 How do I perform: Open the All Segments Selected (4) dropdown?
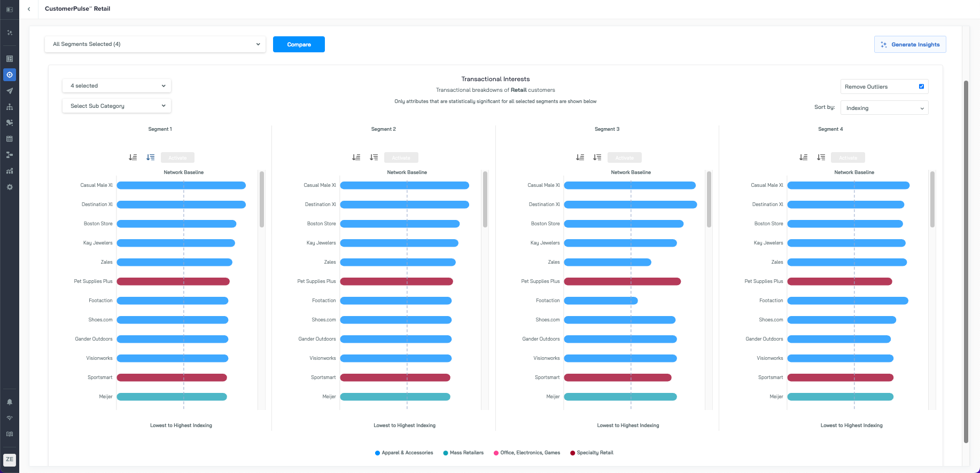click(x=155, y=44)
